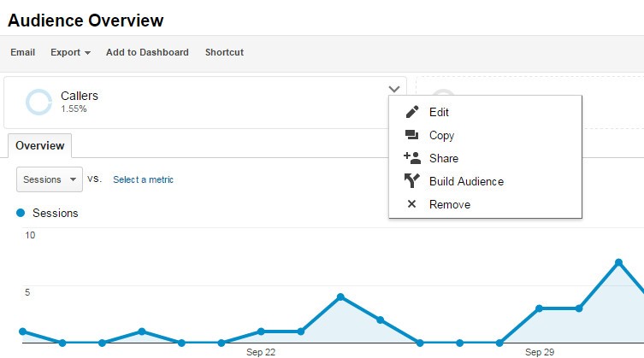The height and width of the screenshot is (358, 644).
Task: Click the Sep 29 axis label
Action: pyautogui.click(x=540, y=352)
